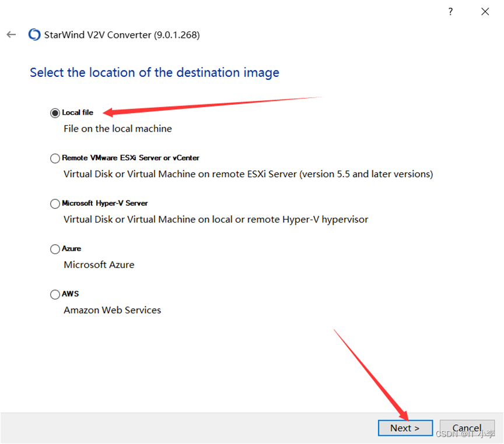
Task: Click the StarWind V2V Converter title text
Action: [122, 35]
